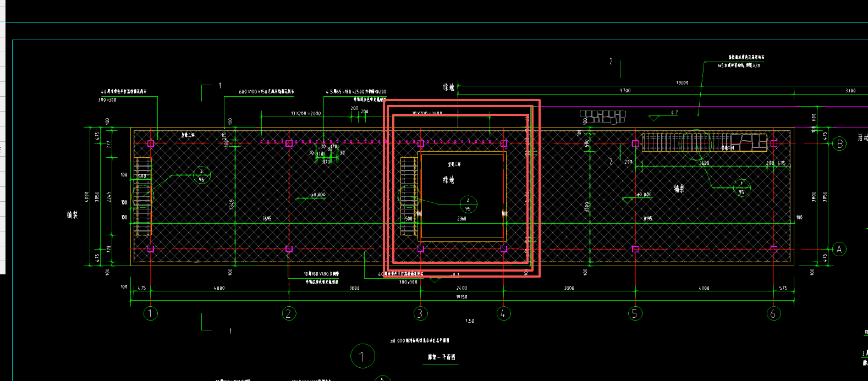This screenshot has width=868, height=381.
Task: Pick dimension 3800 between axes 4 and 5
Action: [x=569, y=288]
